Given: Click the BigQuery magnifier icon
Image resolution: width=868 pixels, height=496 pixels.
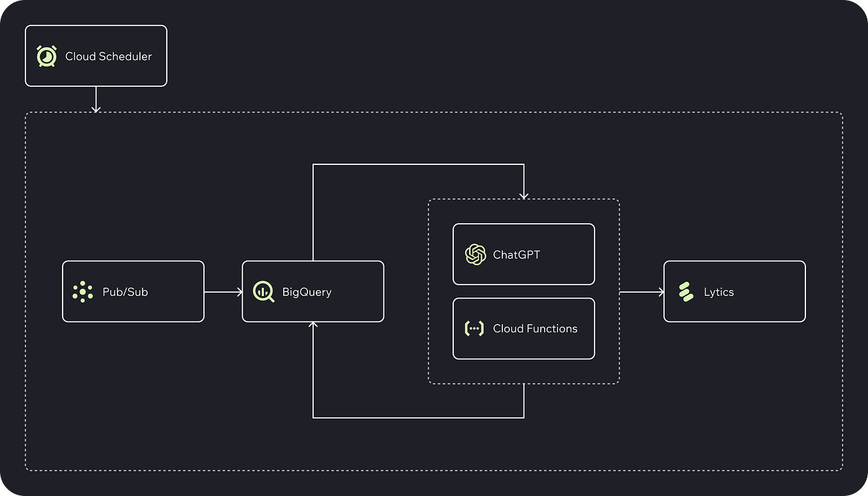Looking at the screenshot, I should click(263, 291).
